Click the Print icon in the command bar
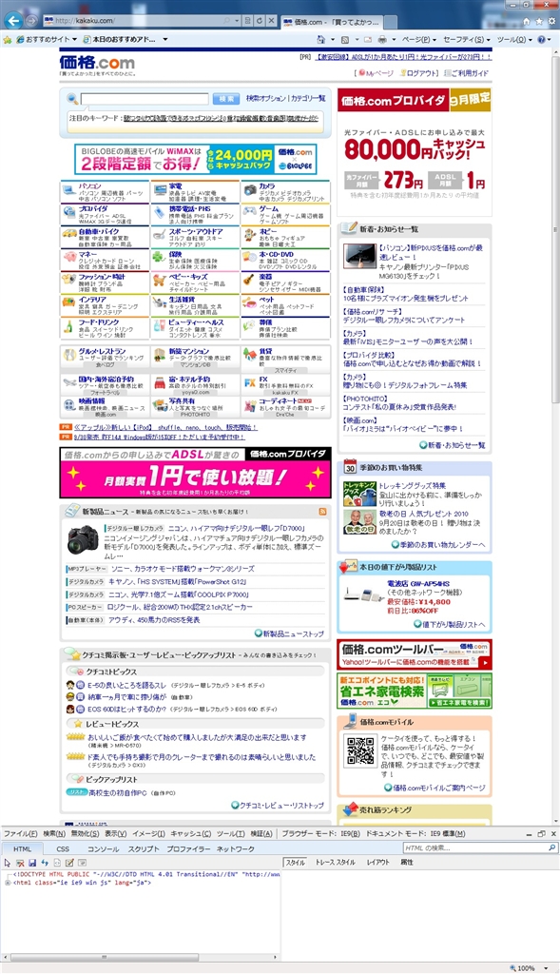This screenshot has height=974, width=560. click(x=382, y=39)
